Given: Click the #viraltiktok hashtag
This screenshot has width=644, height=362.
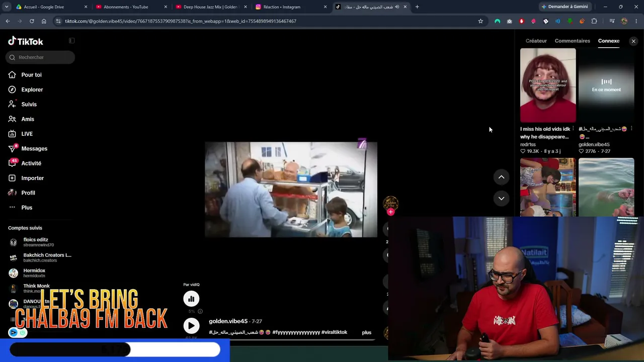Looking at the screenshot, I should (334, 332).
